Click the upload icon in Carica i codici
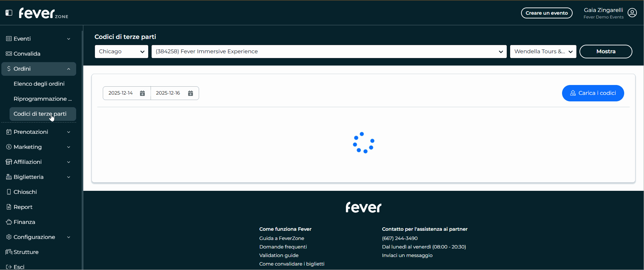The image size is (644, 270). coord(573,93)
